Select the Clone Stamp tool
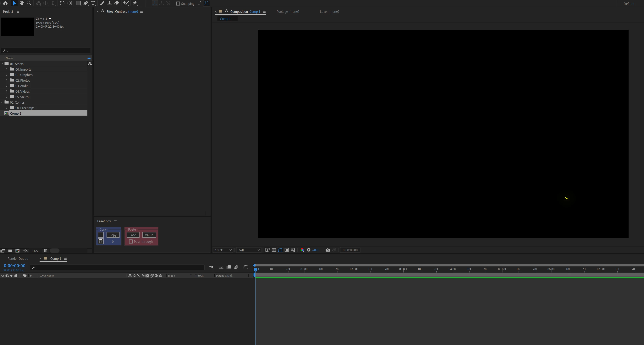 (109, 3)
